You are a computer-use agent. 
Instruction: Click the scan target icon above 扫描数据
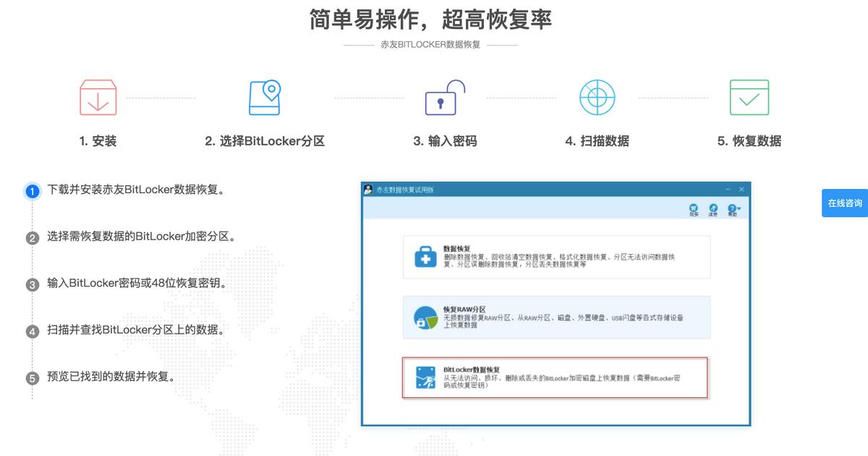point(598,96)
